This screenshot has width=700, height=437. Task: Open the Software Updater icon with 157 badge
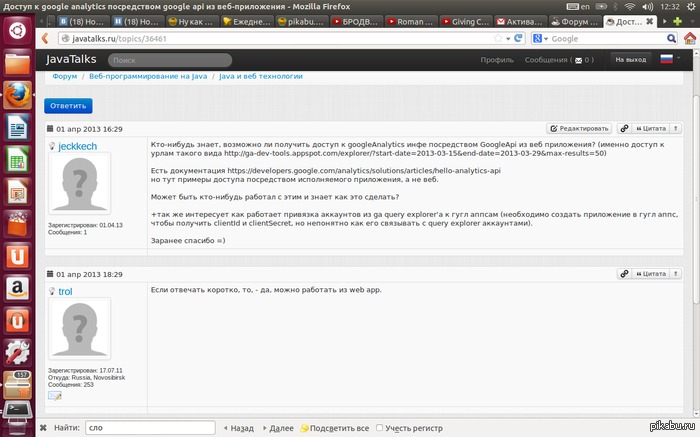pyautogui.click(x=17, y=385)
